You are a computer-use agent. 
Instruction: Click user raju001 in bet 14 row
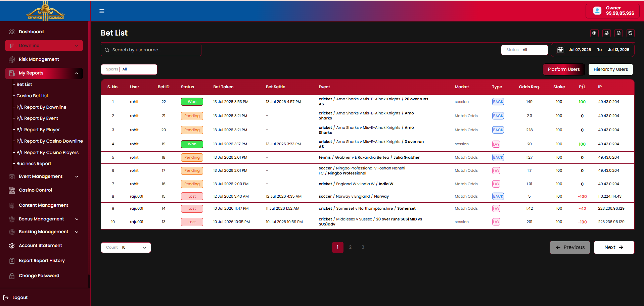coord(137,208)
